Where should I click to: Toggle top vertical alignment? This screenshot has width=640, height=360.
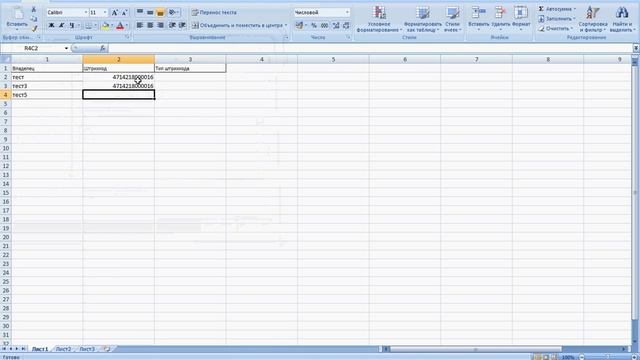coord(140,13)
